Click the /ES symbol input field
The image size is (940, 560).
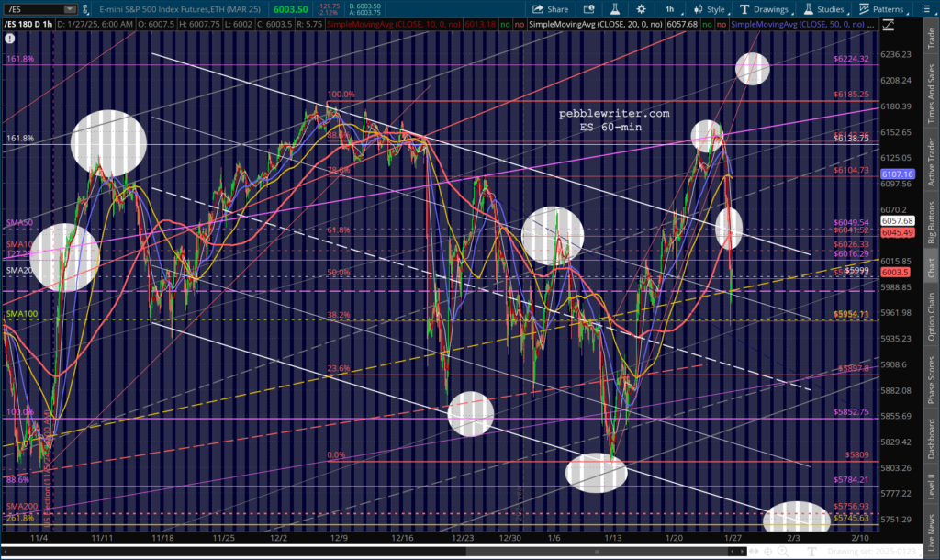click(x=34, y=9)
